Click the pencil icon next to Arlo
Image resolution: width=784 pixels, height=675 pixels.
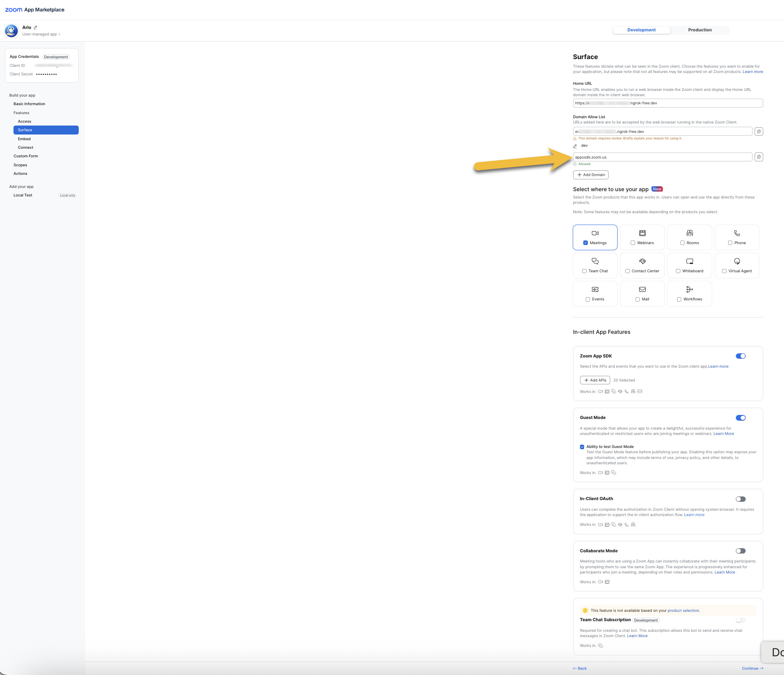[x=35, y=28]
